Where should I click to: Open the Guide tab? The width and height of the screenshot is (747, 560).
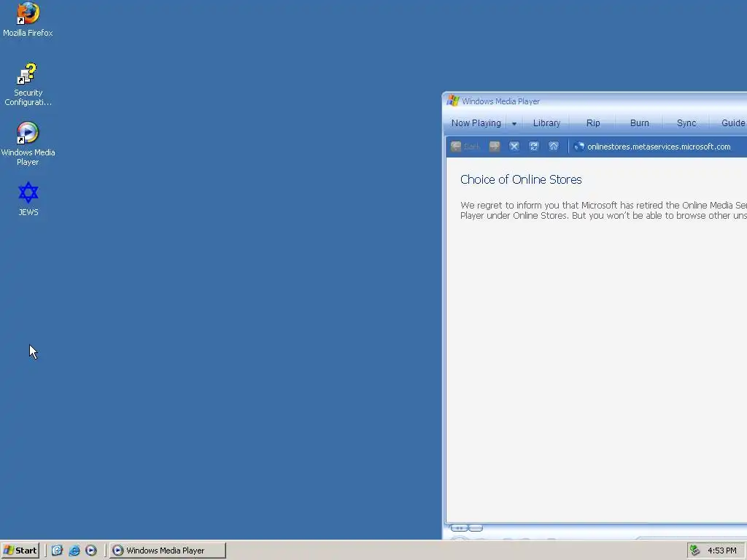[732, 123]
